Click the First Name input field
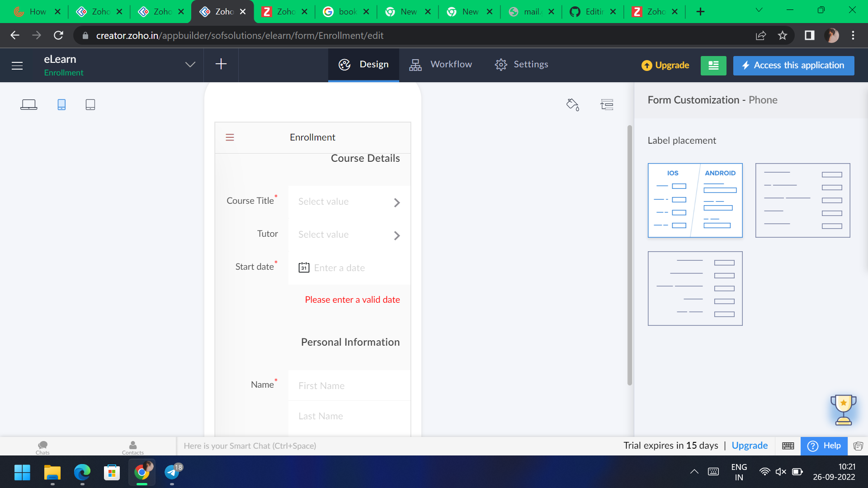Screen dimensions: 868x488 pos(349,385)
